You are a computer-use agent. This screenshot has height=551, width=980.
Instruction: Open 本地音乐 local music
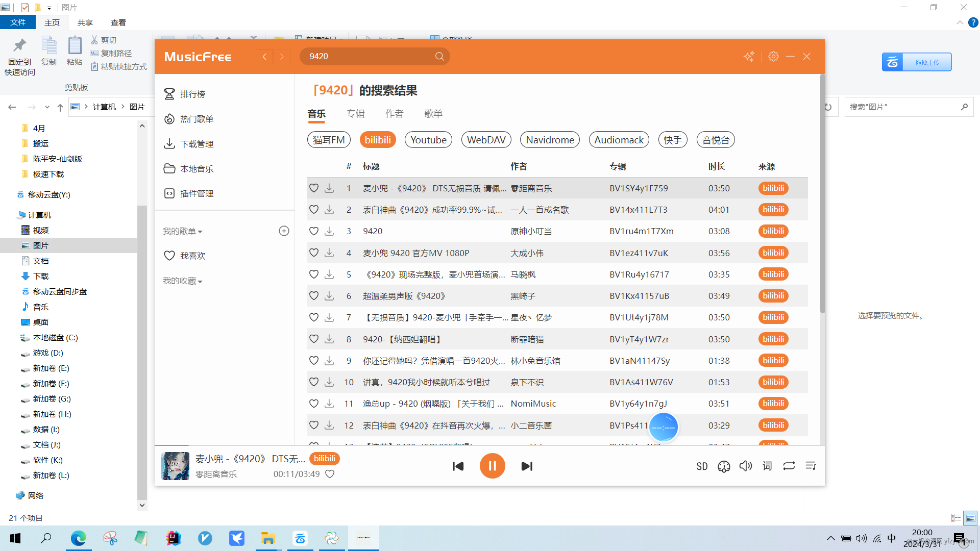click(x=188, y=169)
